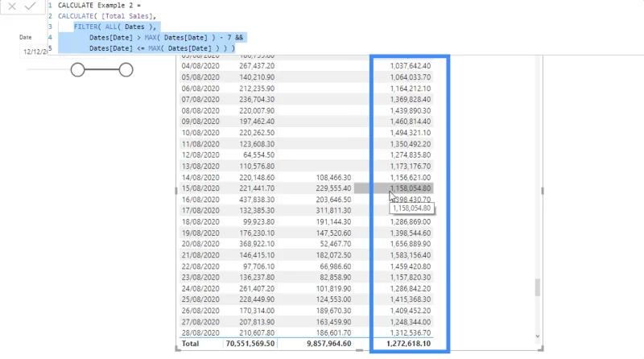Select date cell 05/08/2020
This screenshot has height=359, width=644.
(x=200, y=77)
